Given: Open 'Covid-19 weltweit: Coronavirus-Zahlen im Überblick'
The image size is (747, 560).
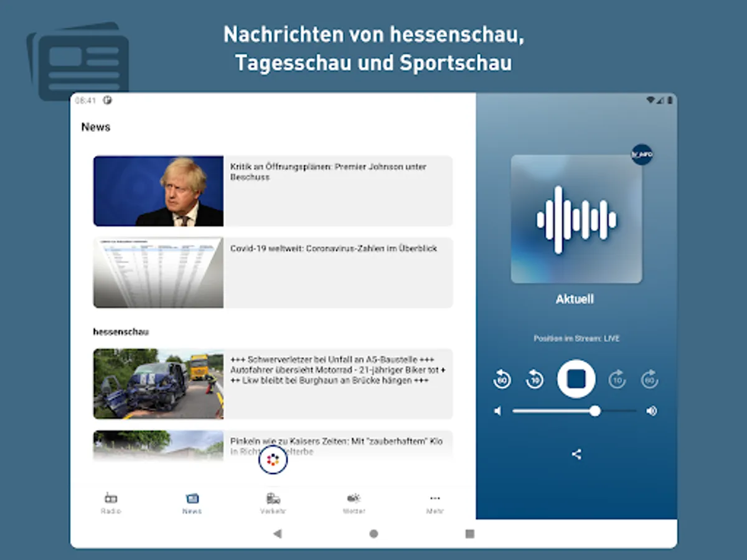Looking at the screenshot, I should (334, 248).
